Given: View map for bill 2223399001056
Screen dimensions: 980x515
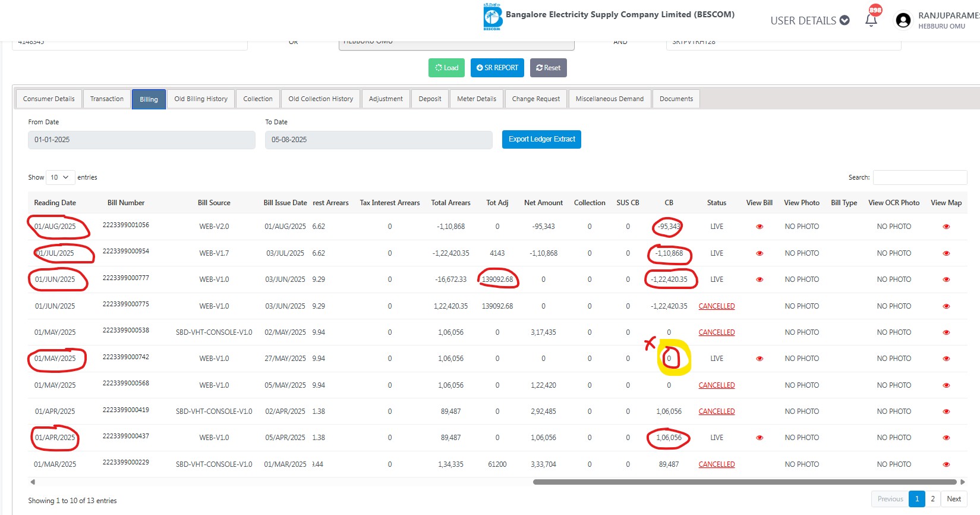Looking at the screenshot, I should 946,227.
